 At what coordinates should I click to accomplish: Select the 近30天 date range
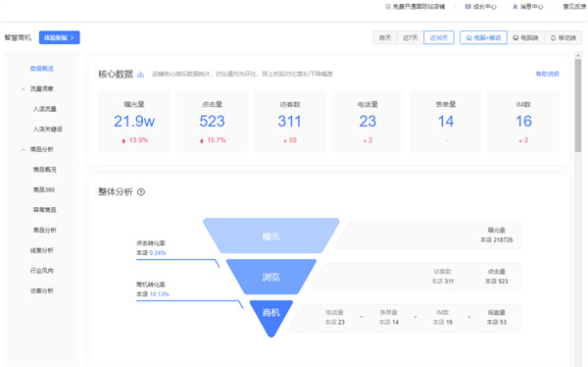[439, 37]
